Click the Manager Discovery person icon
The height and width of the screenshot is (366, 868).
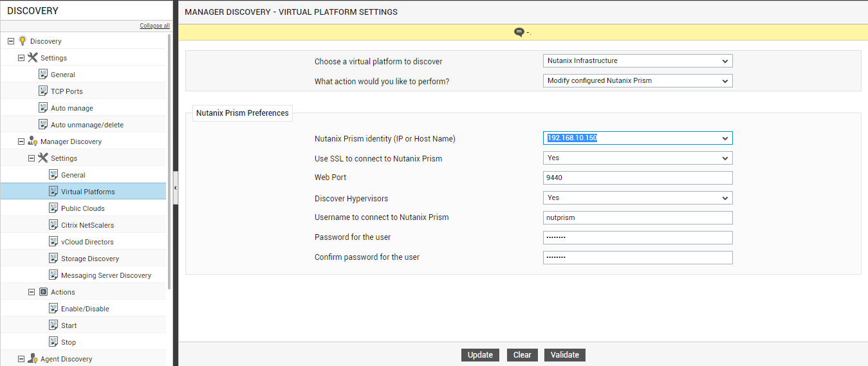[32, 141]
